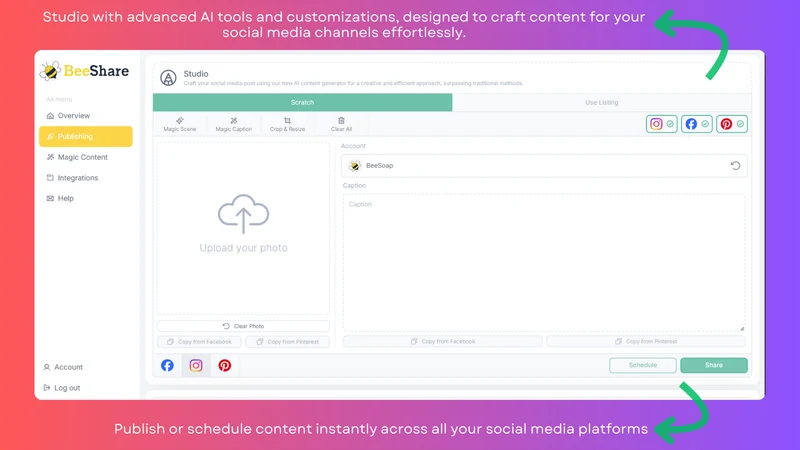Select the Pinterest icon at bottom
This screenshot has height=450, width=800.
click(224, 365)
